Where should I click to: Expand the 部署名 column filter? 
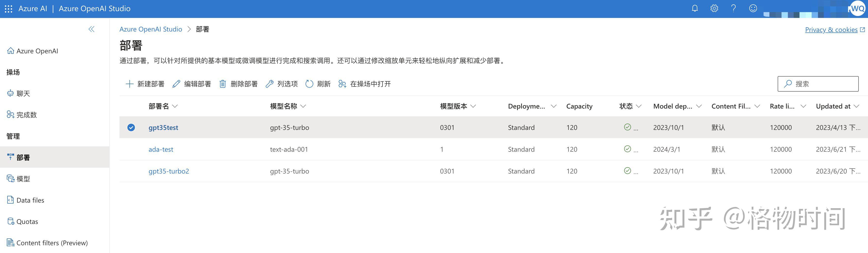click(x=175, y=106)
